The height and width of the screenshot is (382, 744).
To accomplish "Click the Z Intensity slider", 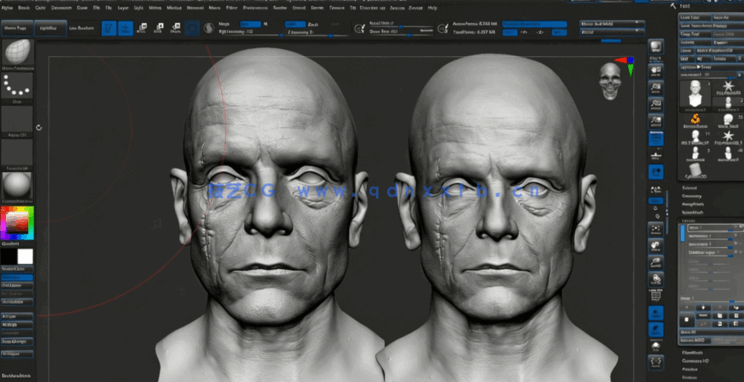I will pyautogui.click(x=318, y=33).
